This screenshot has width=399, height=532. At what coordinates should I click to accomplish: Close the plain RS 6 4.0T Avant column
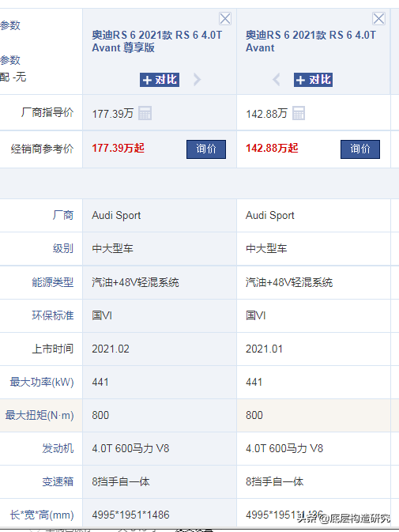[378, 19]
